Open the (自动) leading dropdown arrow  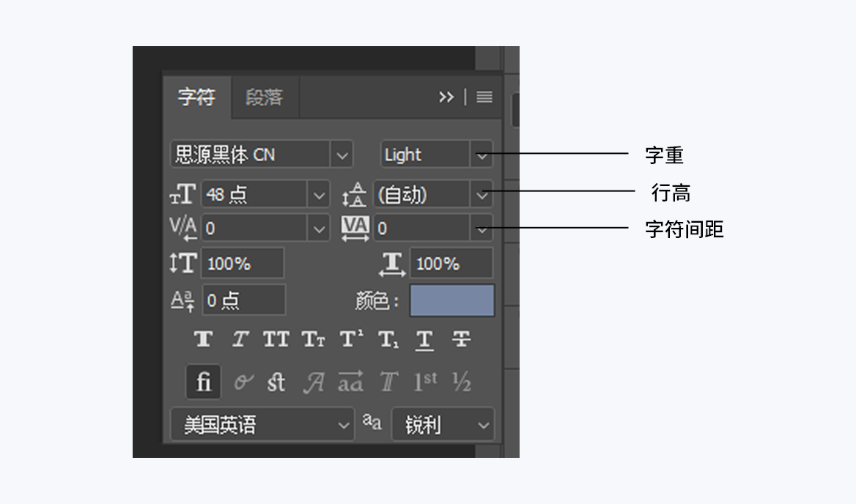(481, 195)
